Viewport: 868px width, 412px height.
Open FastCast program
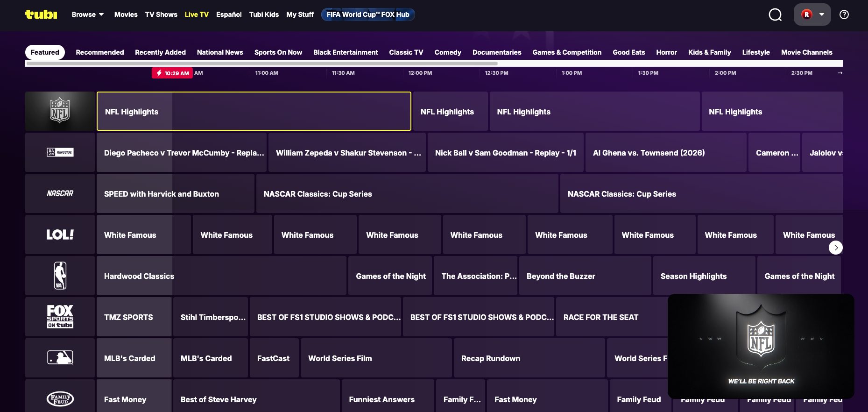coord(274,358)
